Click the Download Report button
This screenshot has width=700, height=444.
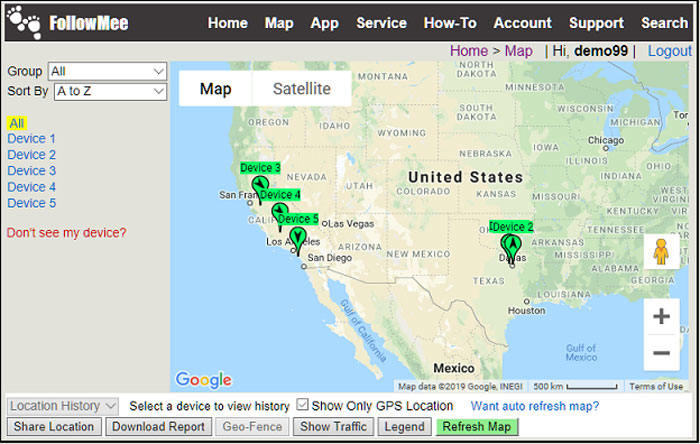click(158, 427)
